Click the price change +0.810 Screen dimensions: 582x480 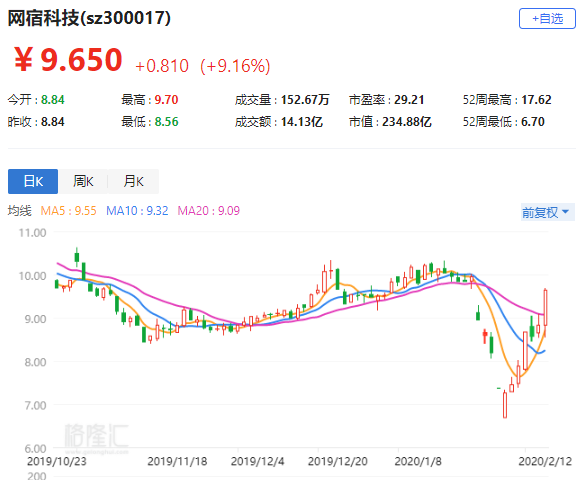click(162, 66)
